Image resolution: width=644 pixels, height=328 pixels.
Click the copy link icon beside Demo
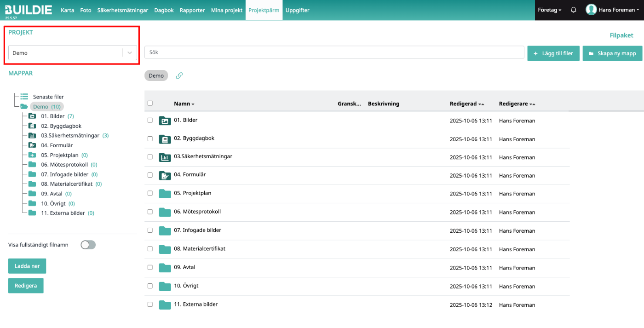pyautogui.click(x=179, y=75)
